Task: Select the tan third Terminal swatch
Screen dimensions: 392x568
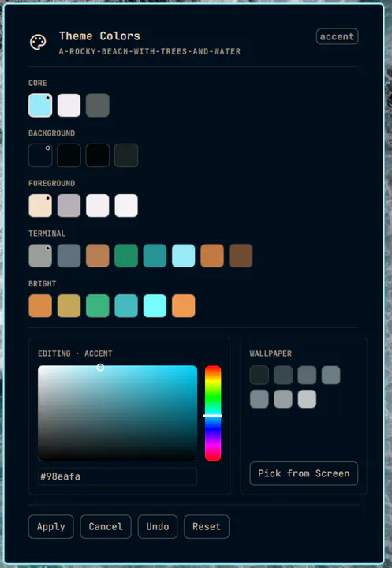Action: (x=98, y=256)
